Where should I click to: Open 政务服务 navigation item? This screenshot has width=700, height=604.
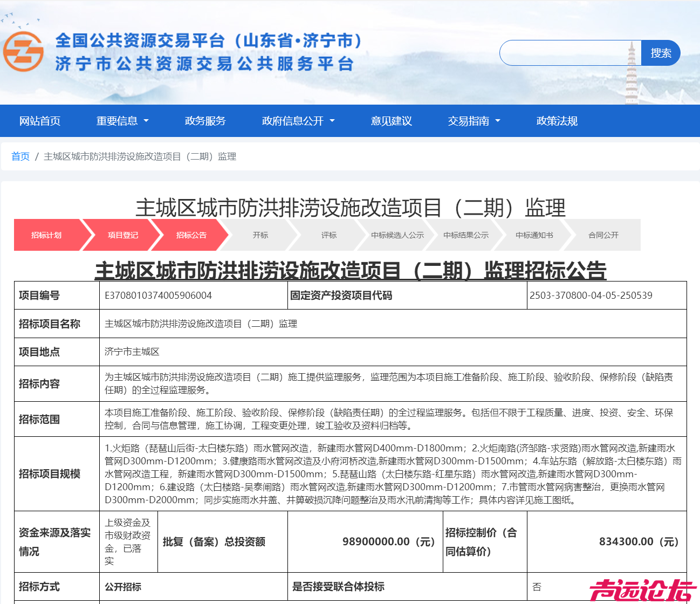pos(205,121)
